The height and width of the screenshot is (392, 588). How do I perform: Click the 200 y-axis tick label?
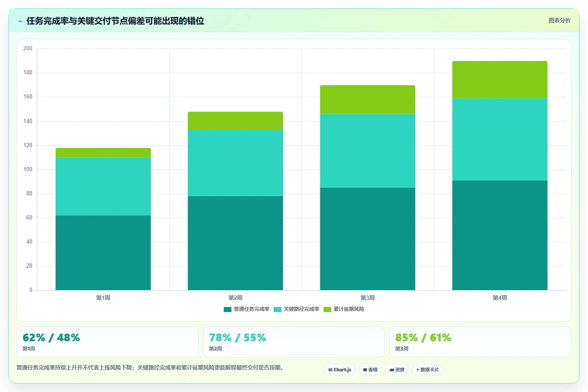pyautogui.click(x=28, y=49)
